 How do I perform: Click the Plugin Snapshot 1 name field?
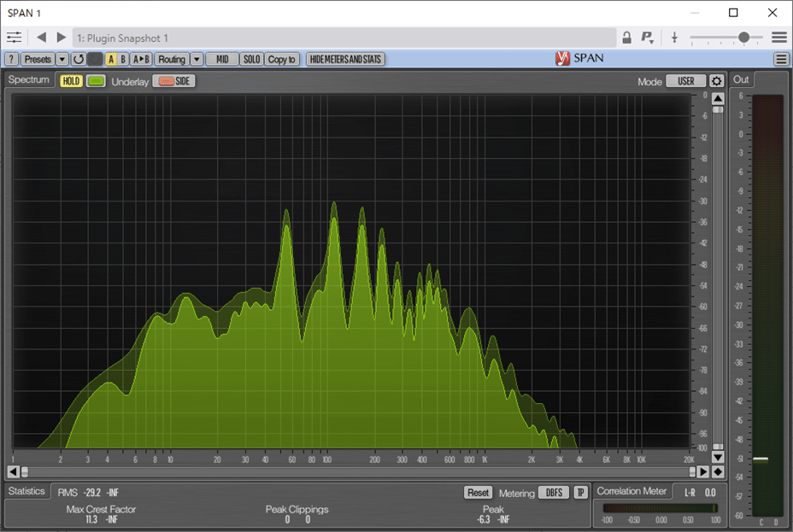(x=344, y=38)
